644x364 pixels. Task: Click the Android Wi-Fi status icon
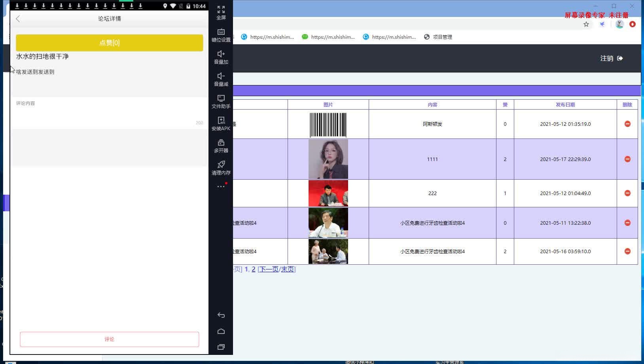[173, 6]
